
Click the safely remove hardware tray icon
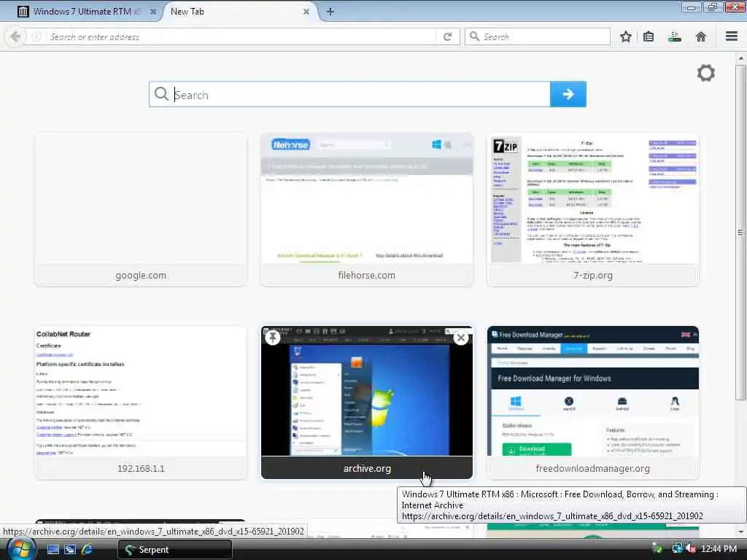tap(657, 548)
